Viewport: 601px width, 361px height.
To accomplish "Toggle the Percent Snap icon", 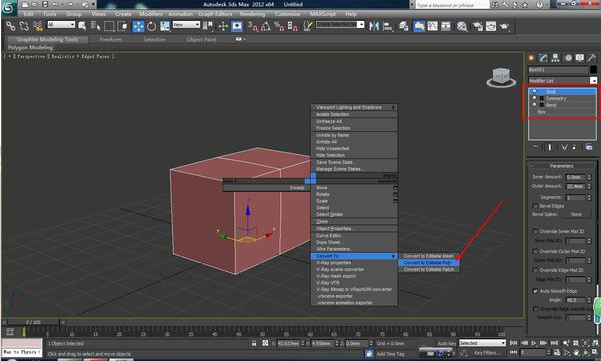I will 279,26.
